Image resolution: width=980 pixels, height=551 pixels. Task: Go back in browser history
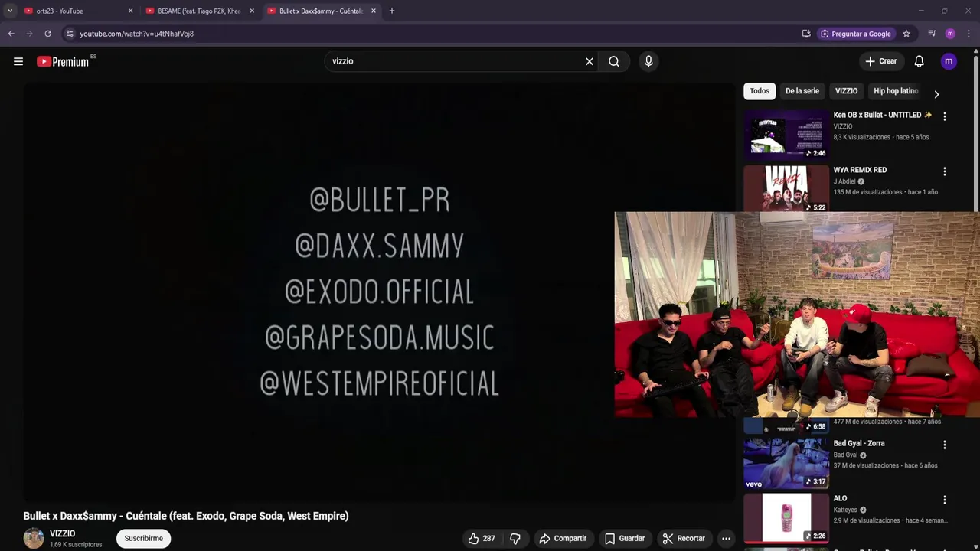click(11, 34)
